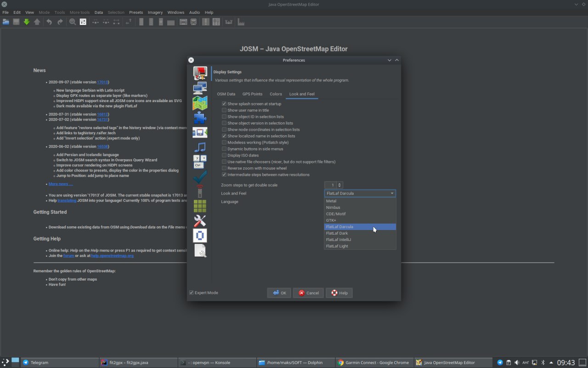Click the Open file toolbar icon

click(6, 22)
